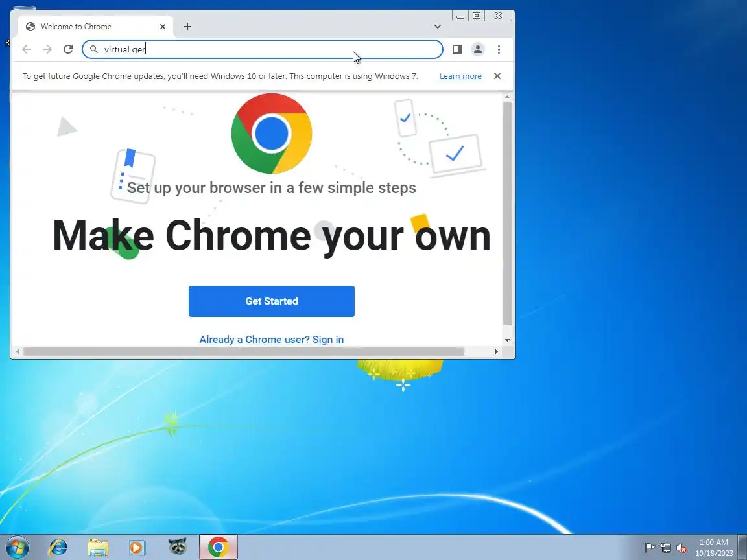747x560 pixels.
Task: Launch Internet Explorer from the taskbar
Action: coord(58,547)
